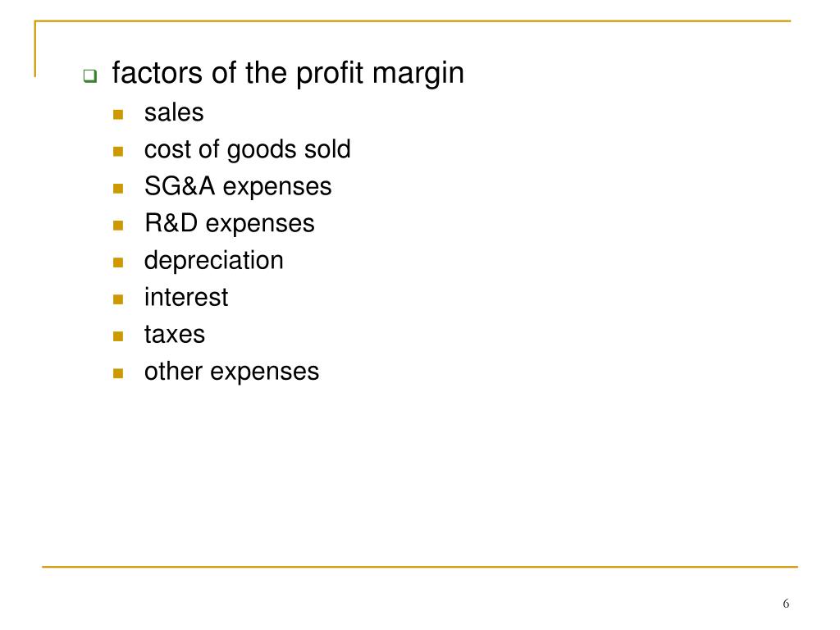Click the 'interest' list item
The image size is (840, 630).
(186, 297)
